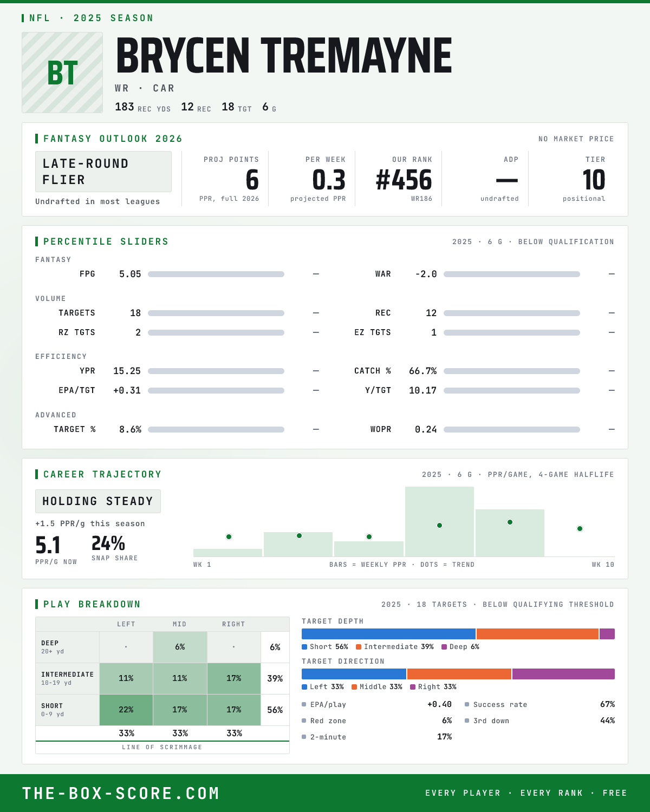This screenshot has height=812, width=650.
Task: Click the orange Intermediate legend swatch
Action: (359, 647)
